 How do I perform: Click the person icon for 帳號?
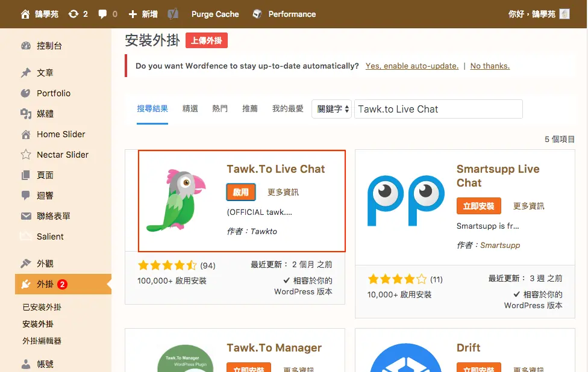25,364
